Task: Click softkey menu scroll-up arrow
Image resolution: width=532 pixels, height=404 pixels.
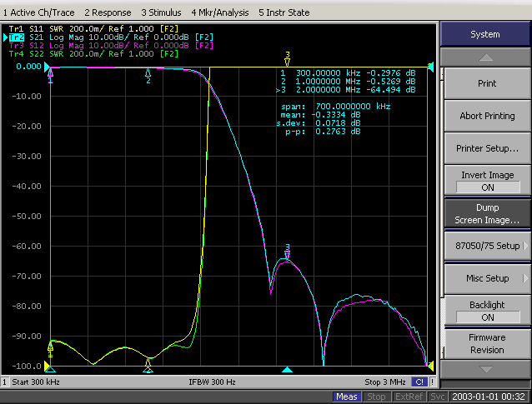Action: pos(485,57)
